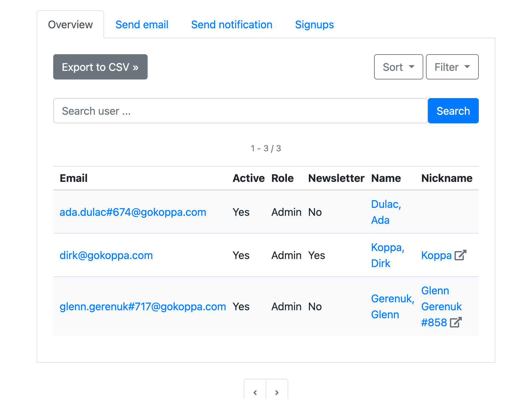Image resolution: width=532 pixels, height=399 pixels.
Task: Expand the Sort dropdown
Action: coord(398,67)
